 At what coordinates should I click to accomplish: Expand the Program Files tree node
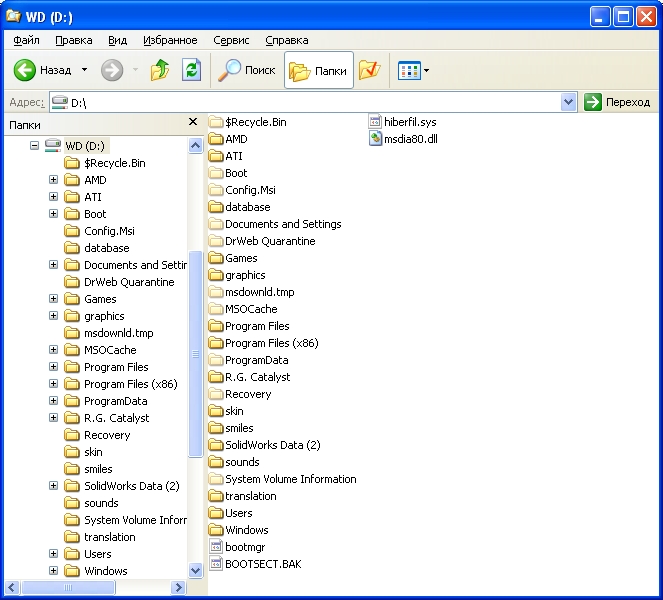54,367
